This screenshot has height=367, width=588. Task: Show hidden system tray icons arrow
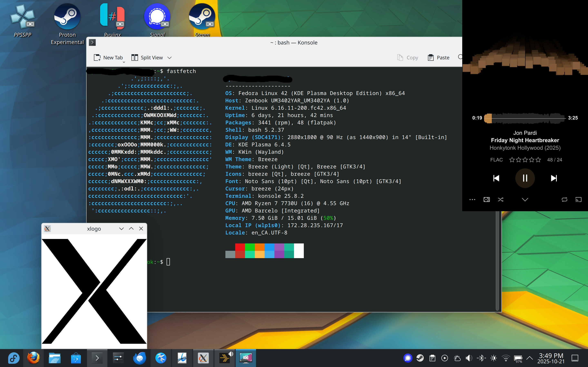[x=530, y=358]
